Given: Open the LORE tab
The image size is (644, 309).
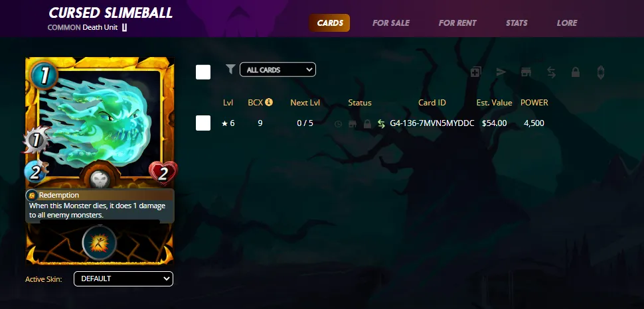Looking at the screenshot, I should click(567, 23).
